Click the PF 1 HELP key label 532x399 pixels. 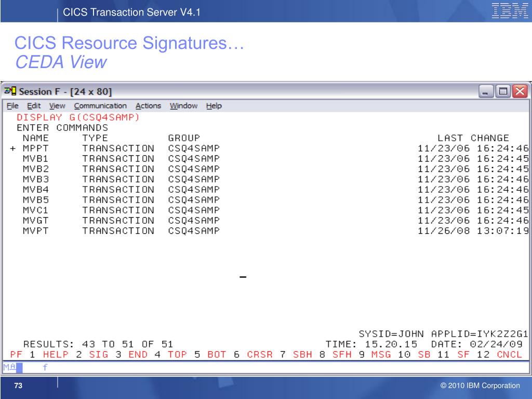coord(39,354)
